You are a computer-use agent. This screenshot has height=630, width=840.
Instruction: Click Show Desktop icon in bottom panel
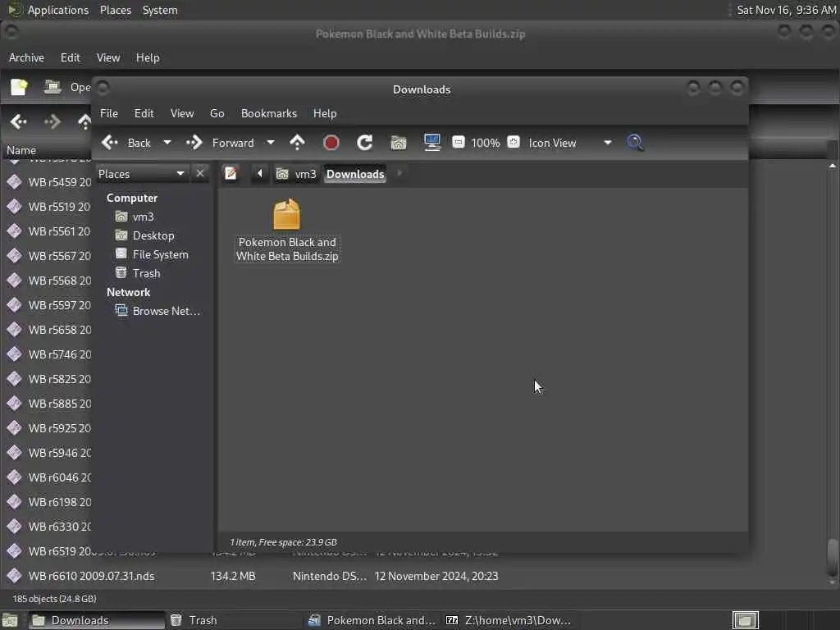[x=10, y=620]
